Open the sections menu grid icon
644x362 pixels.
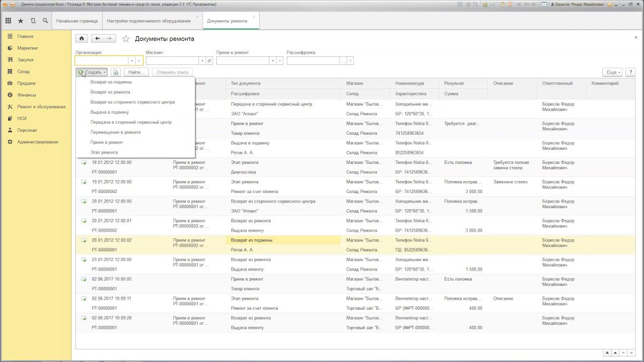[x=8, y=21]
